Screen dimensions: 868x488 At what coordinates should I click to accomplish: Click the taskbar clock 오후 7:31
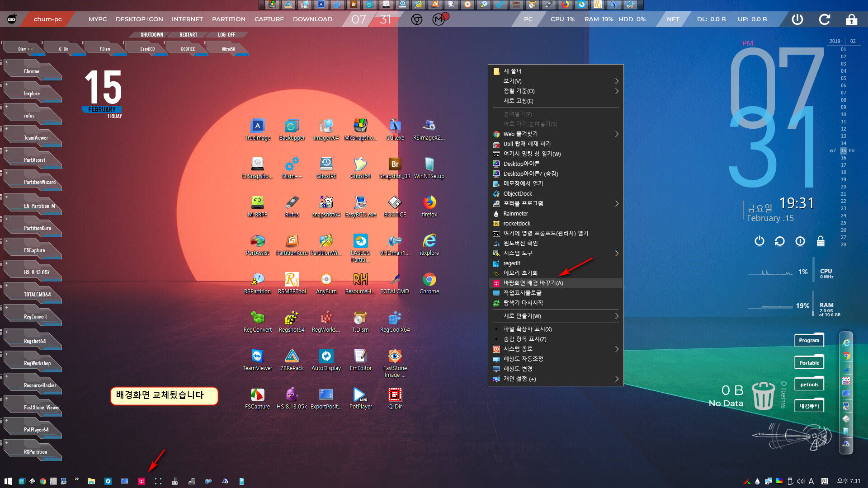(x=849, y=481)
